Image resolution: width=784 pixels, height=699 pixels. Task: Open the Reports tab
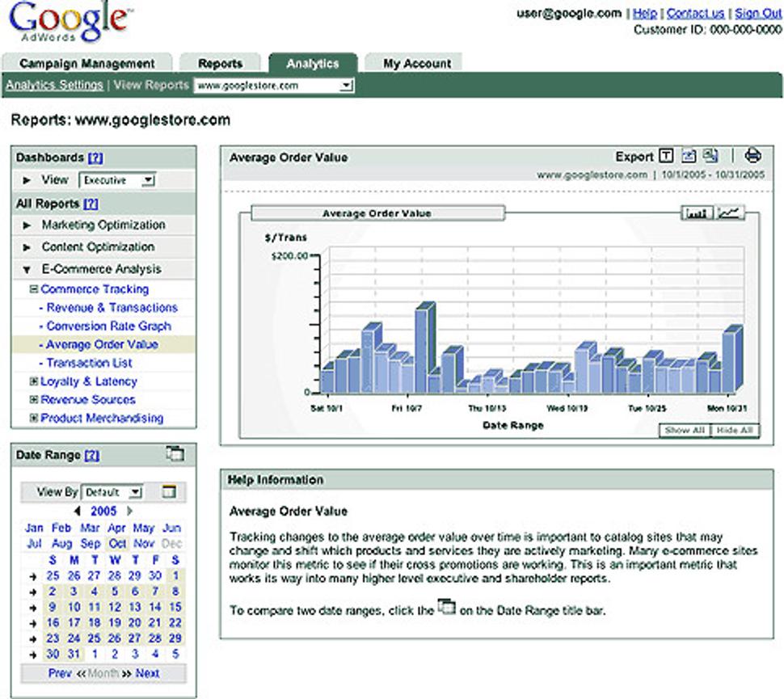(x=220, y=64)
